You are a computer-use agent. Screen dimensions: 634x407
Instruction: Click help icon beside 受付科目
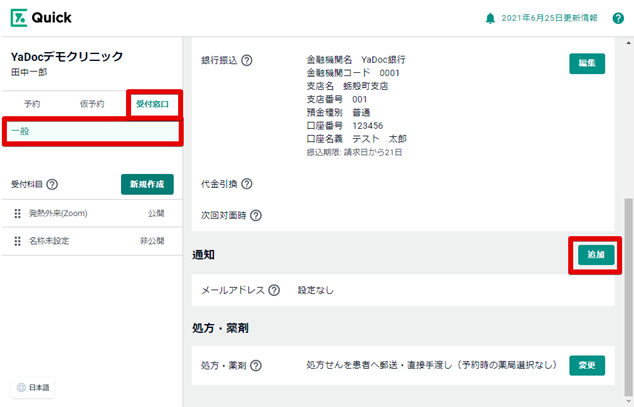[x=52, y=184]
